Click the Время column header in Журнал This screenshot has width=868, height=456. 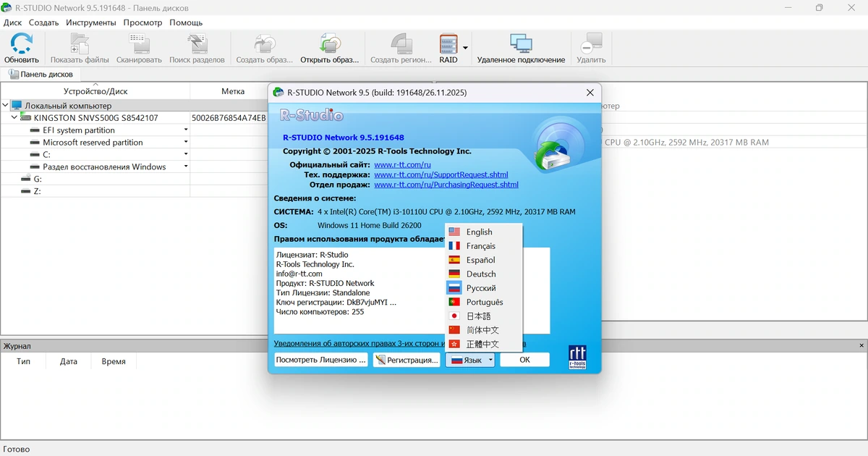click(114, 361)
